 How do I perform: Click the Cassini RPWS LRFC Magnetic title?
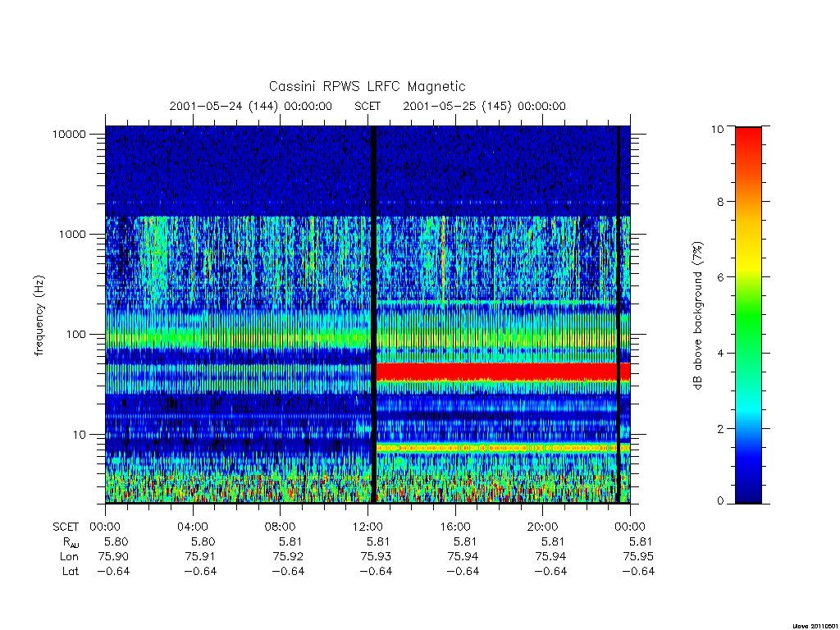pyautogui.click(x=367, y=86)
